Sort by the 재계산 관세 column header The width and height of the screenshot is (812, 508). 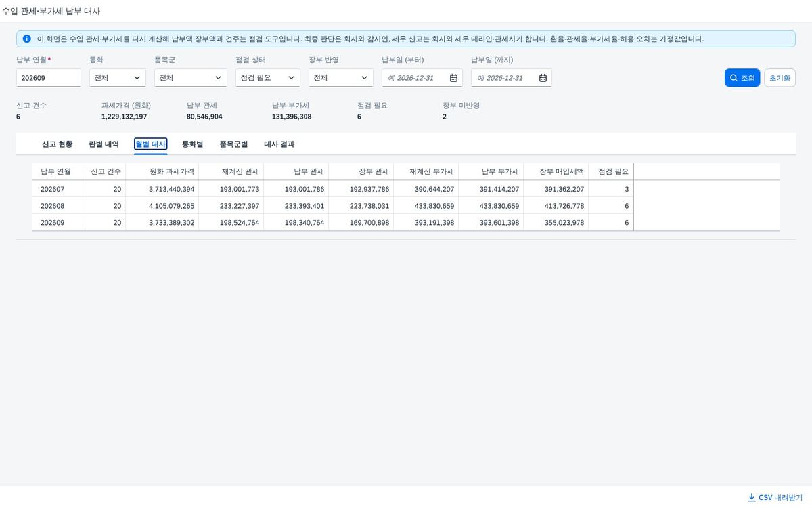click(x=231, y=171)
